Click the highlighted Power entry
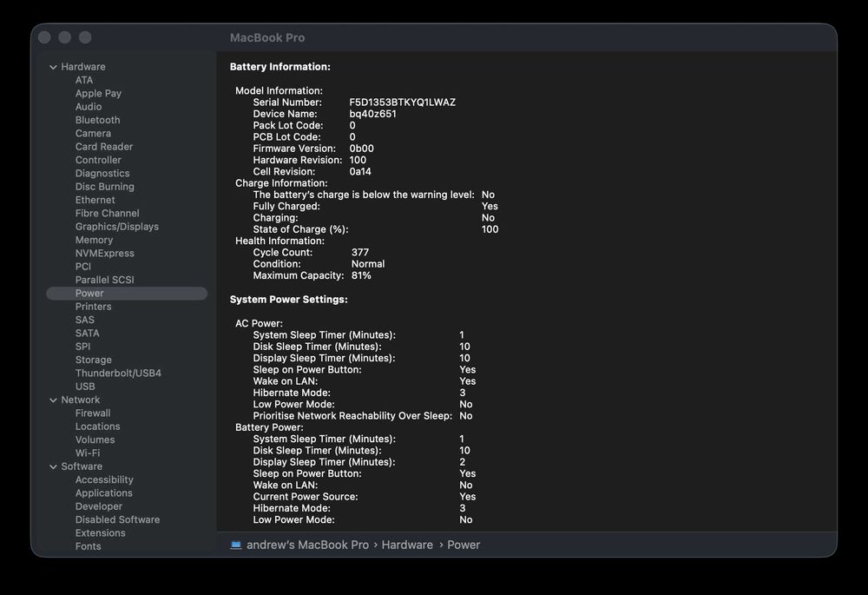The width and height of the screenshot is (868, 595). pos(127,293)
